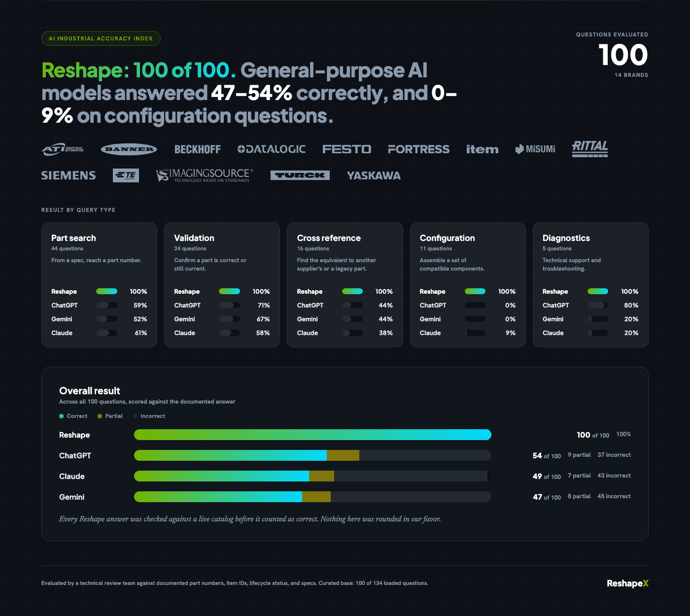Click the green Correct legend item
690x616 pixels.
click(73, 416)
